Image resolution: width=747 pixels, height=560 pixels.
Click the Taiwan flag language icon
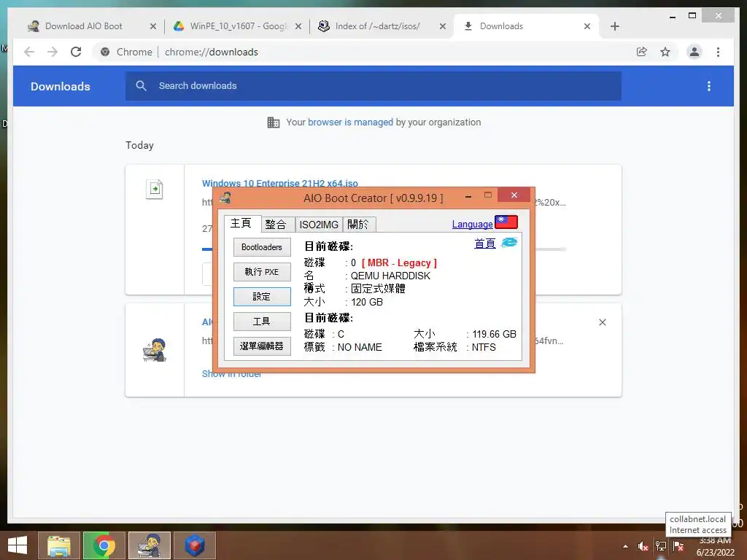506,222
